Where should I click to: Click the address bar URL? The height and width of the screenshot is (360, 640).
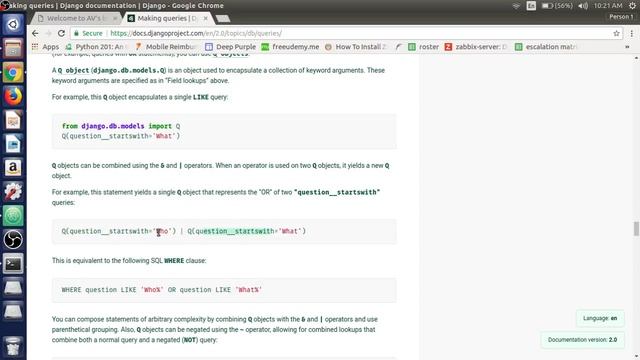pos(196,33)
